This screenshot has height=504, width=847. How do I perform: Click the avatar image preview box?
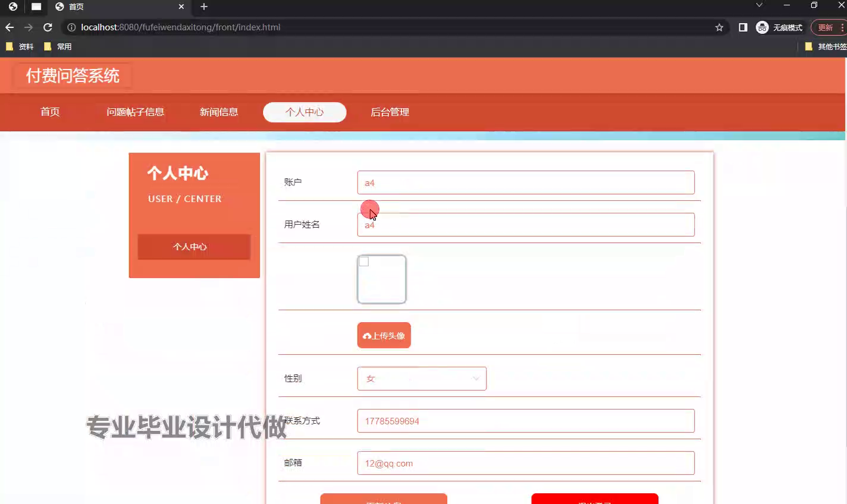[382, 279]
